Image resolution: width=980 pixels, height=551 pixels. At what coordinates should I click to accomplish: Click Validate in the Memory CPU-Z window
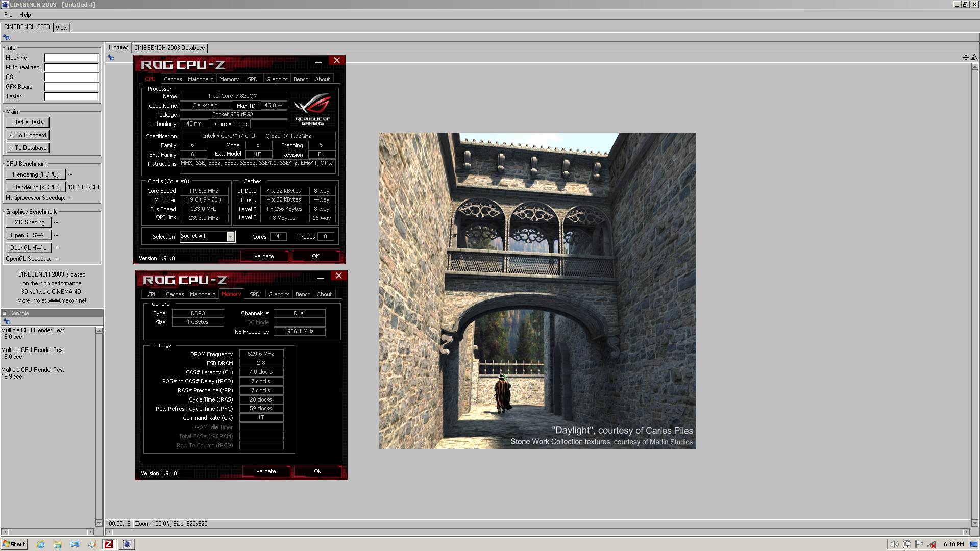coord(266,471)
